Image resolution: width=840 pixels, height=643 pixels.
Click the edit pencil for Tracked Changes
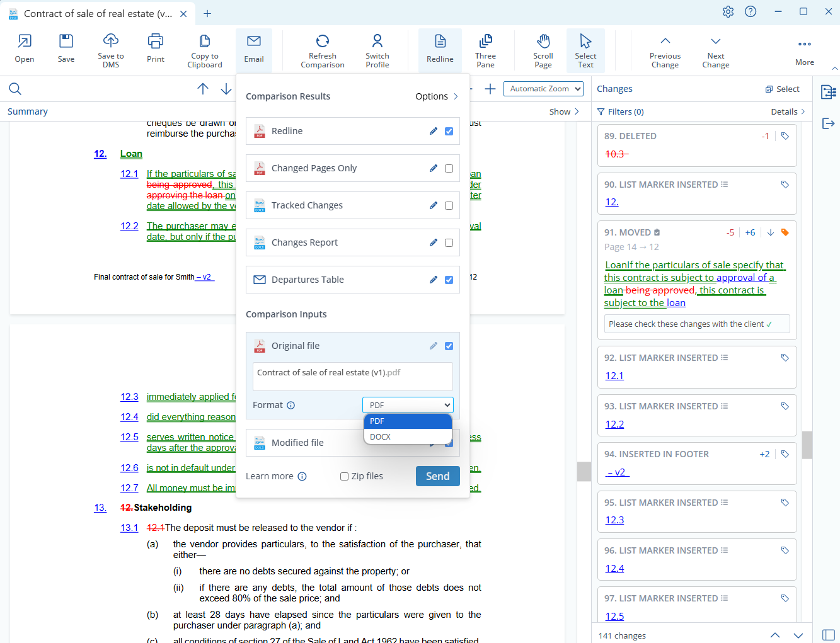point(434,205)
